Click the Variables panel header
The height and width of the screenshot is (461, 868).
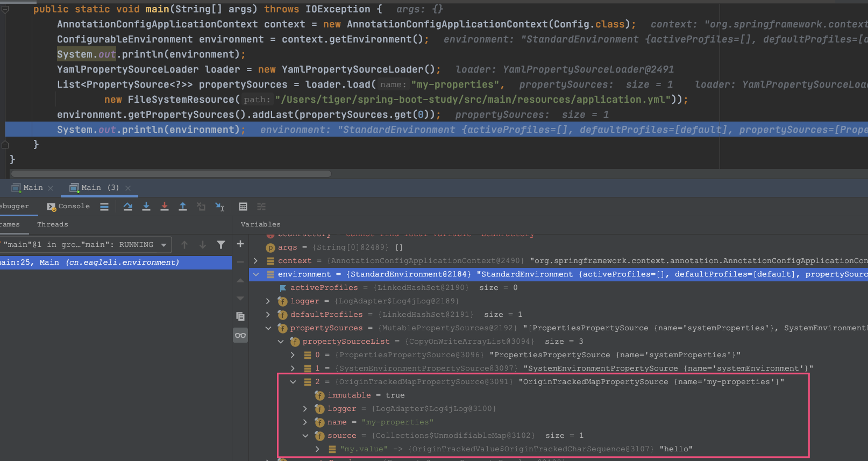tap(261, 224)
